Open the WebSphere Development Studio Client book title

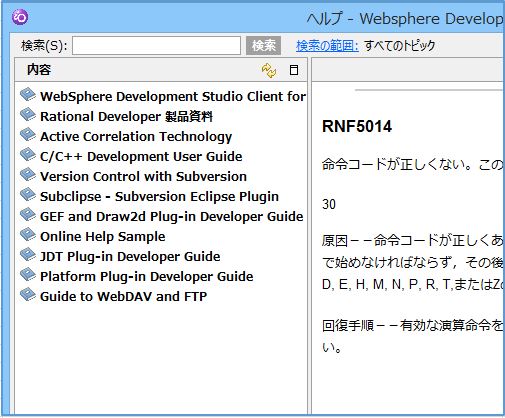(173, 97)
